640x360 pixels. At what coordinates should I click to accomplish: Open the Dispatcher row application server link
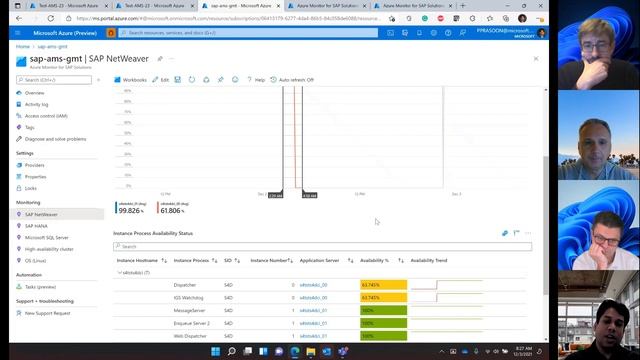[x=313, y=285]
